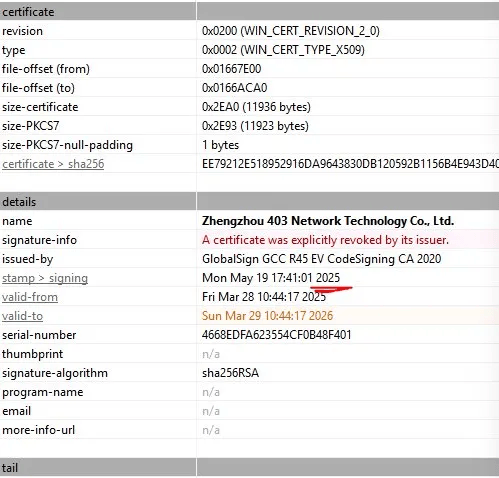Image resolution: width=499 pixels, height=478 pixels.
Task: Click the value 0x01667E00
Action: pyautogui.click(x=232, y=69)
